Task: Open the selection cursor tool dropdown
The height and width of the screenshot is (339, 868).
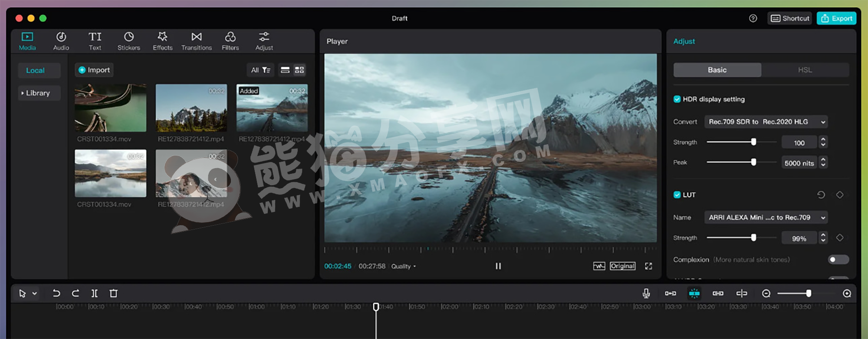Action: (x=35, y=293)
